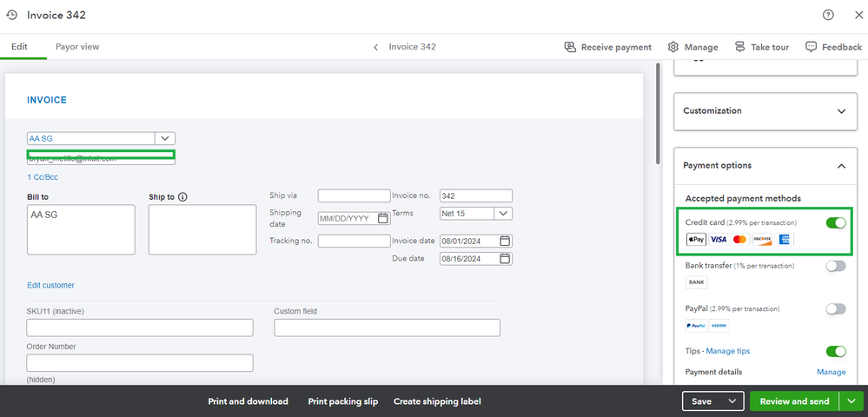
Task: Click the Ship to info icon
Action: pyautogui.click(x=182, y=196)
